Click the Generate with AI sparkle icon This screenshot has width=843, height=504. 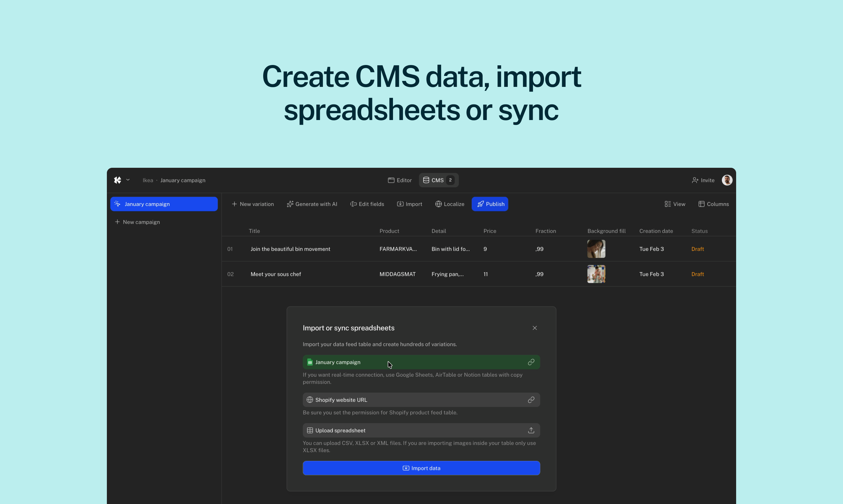click(x=291, y=204)
